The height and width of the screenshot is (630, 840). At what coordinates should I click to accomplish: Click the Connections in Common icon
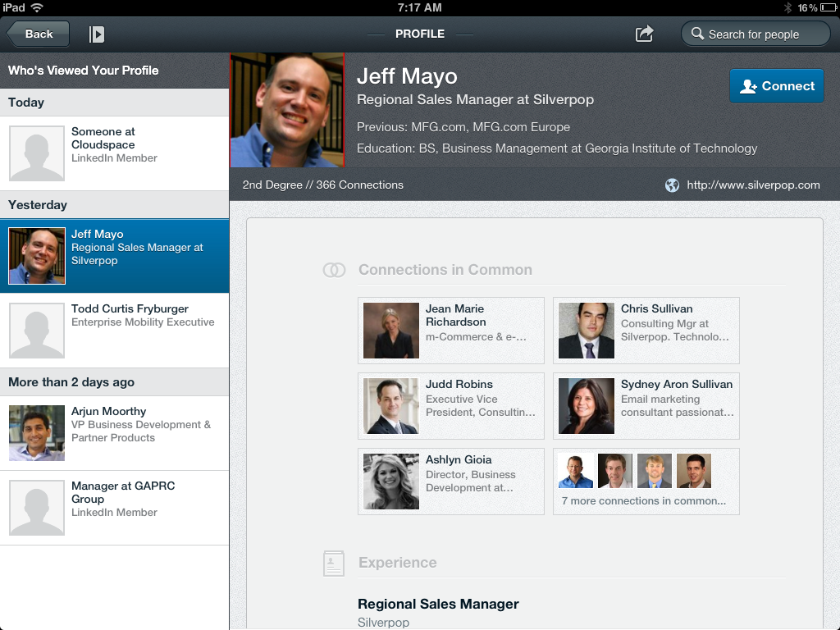coord(334,270)
